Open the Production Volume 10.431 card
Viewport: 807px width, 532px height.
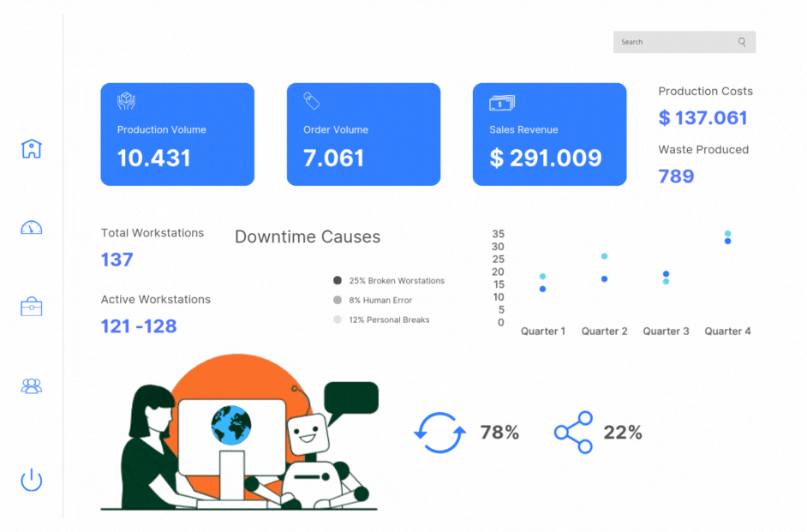tap(177, 134)
